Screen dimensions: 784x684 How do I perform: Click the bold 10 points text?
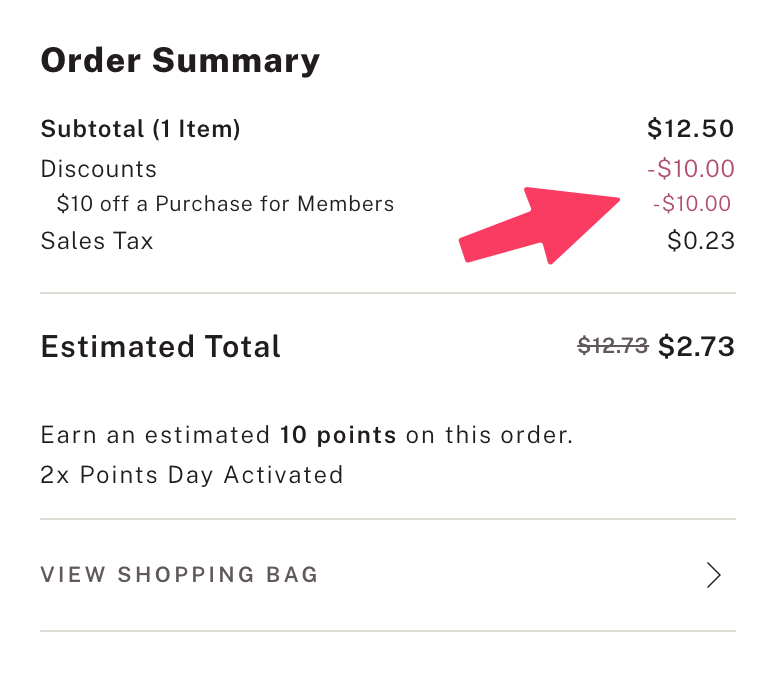[338, 435]
